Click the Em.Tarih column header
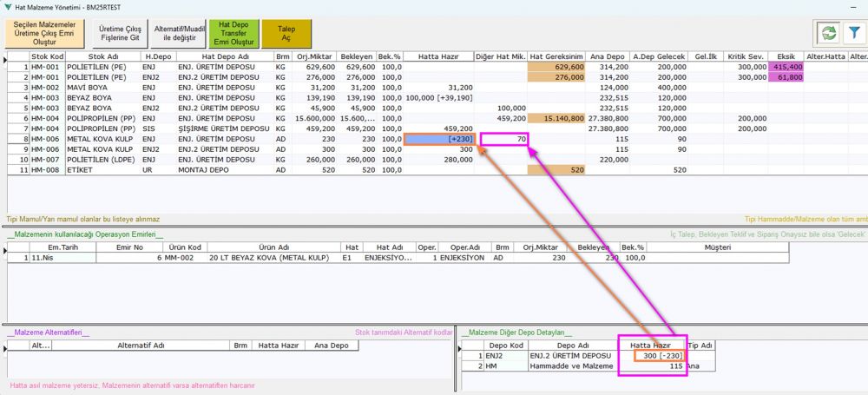Viewport: 868px width, 395px height. click(x=62, y=247)
